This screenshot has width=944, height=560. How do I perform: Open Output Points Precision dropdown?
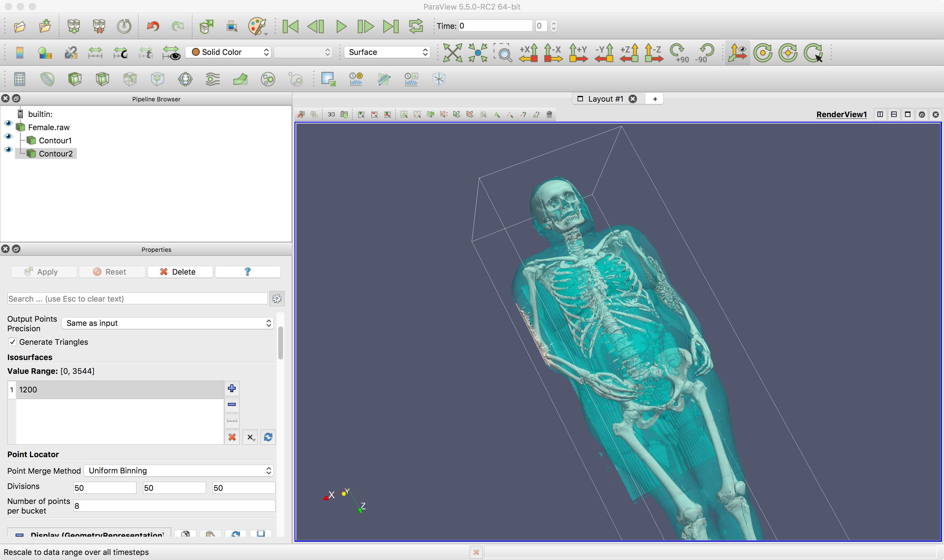coord(168,323)
